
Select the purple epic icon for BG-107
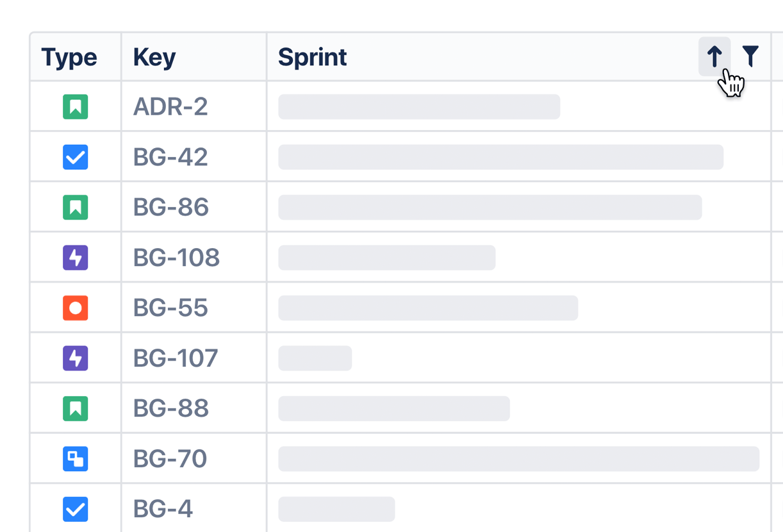tap(75, 358)
